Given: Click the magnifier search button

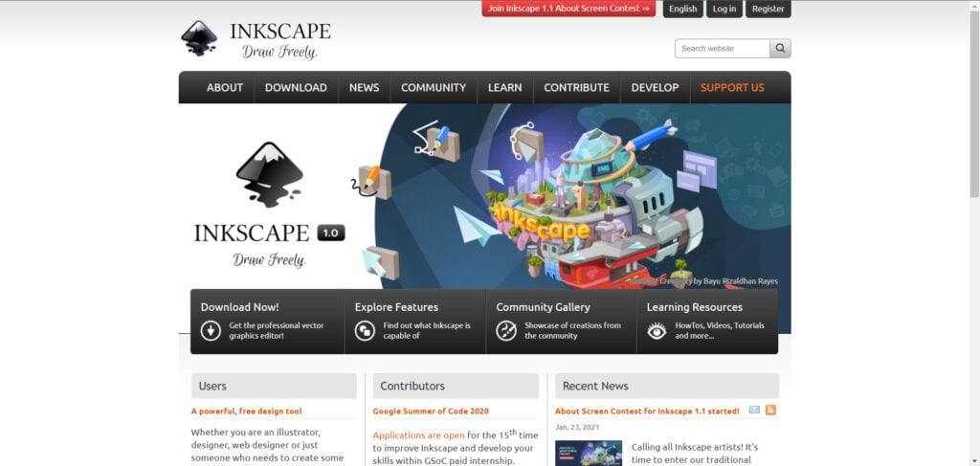Looking at the screenshot, I should [x=780, y=48].
